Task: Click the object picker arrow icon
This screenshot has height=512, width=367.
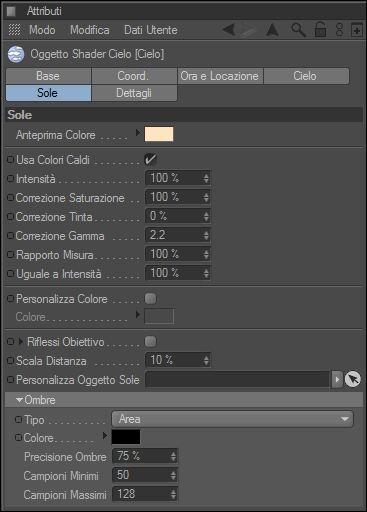Action: coord(353,379)
